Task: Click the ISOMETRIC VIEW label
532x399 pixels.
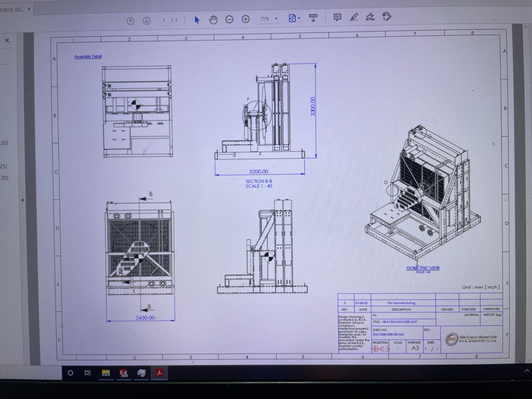Action: (423, 268)
